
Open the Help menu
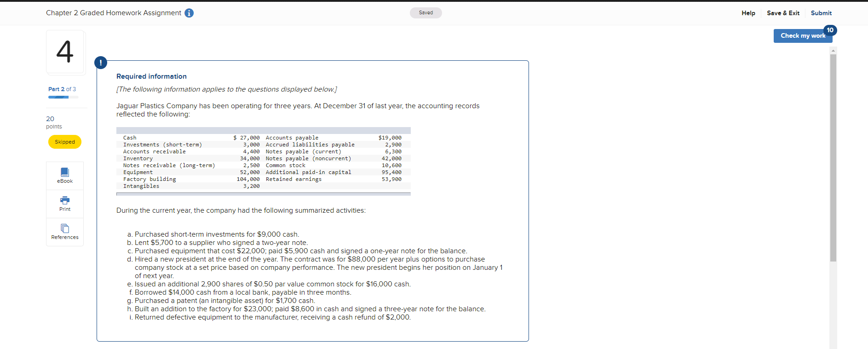pos(748,13)
